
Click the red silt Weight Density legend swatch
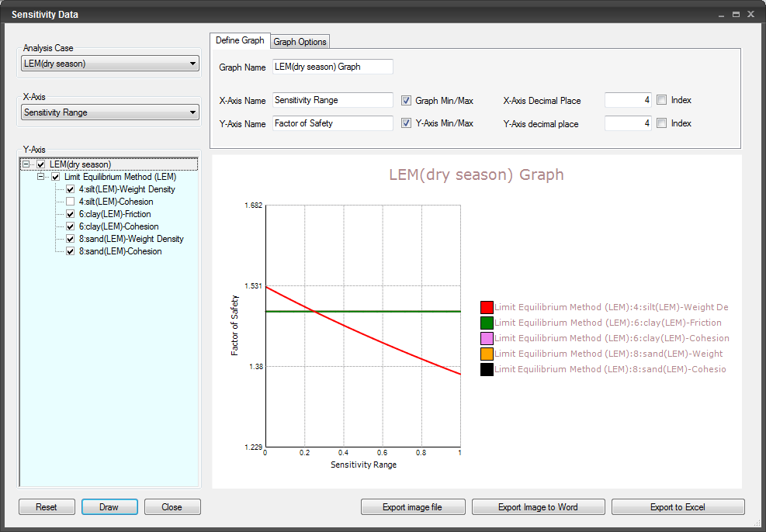pos(486,307)
